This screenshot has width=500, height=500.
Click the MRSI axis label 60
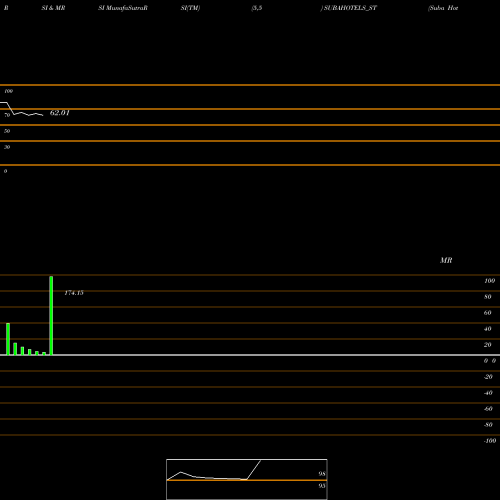(488, 313)
